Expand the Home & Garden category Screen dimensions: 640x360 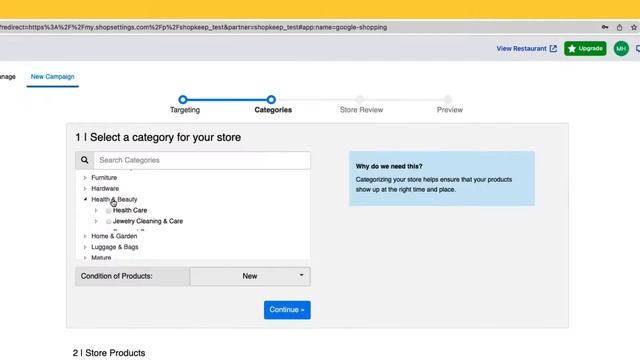[x=85, y=236]
